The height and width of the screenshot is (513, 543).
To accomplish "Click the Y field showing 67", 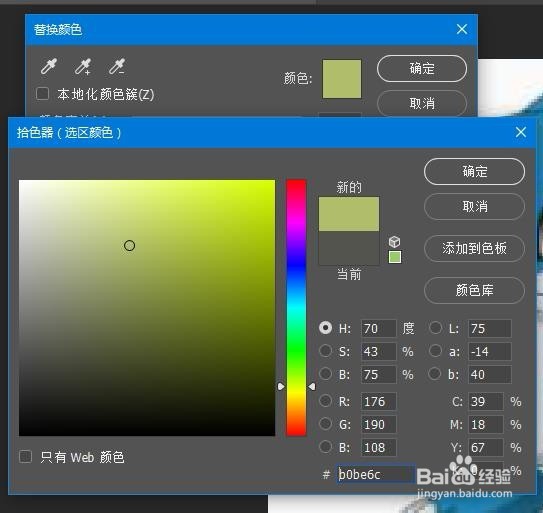I will [486, 447].
